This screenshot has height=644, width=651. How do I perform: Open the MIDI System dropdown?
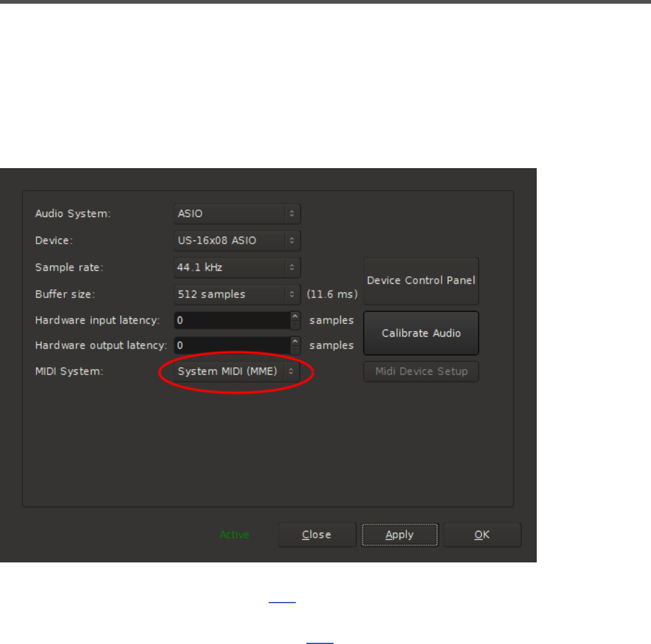pyautogui.click(x=237, y=371)
